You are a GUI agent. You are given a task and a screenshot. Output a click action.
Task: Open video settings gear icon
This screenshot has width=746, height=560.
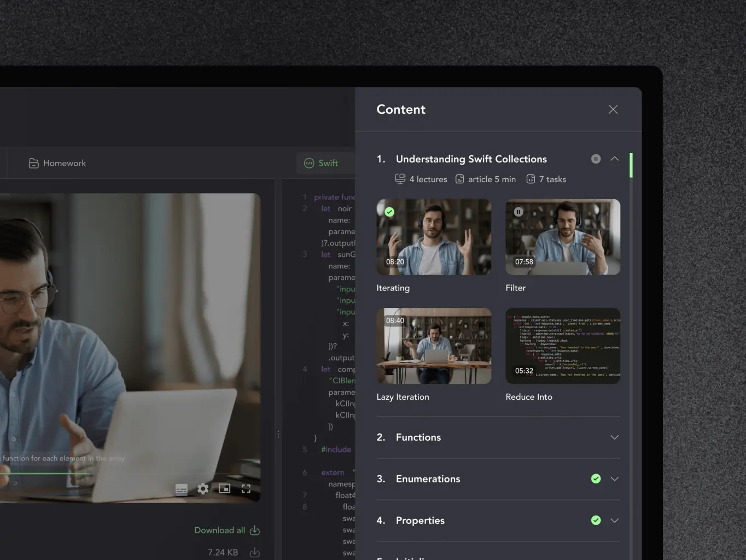pos(203,488)
